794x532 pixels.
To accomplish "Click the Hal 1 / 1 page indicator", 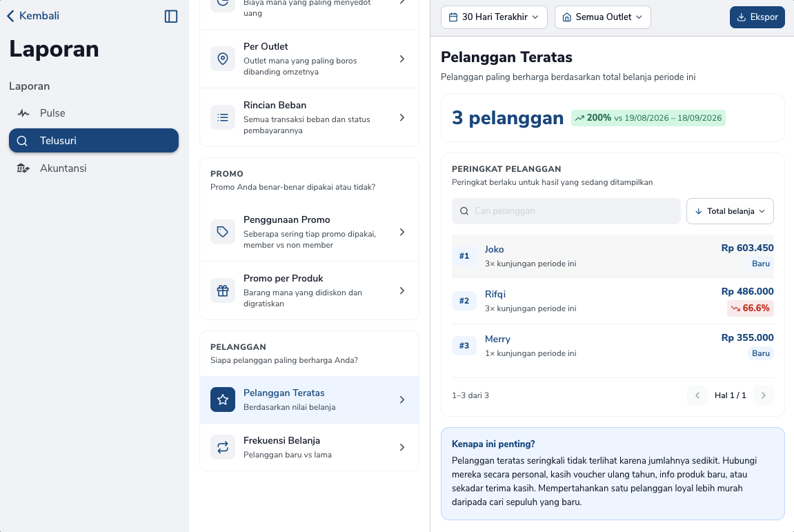I will pyautogui.click(x=731, y=395).
